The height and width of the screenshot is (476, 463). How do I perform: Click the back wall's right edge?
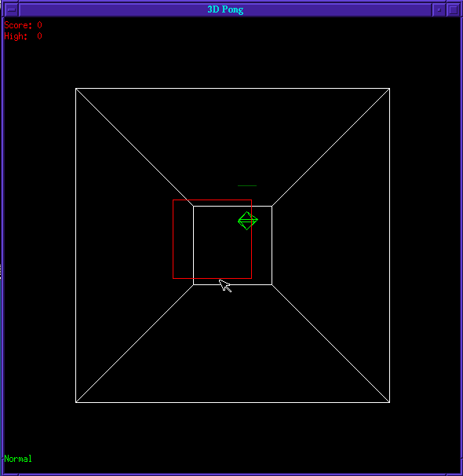272,245
